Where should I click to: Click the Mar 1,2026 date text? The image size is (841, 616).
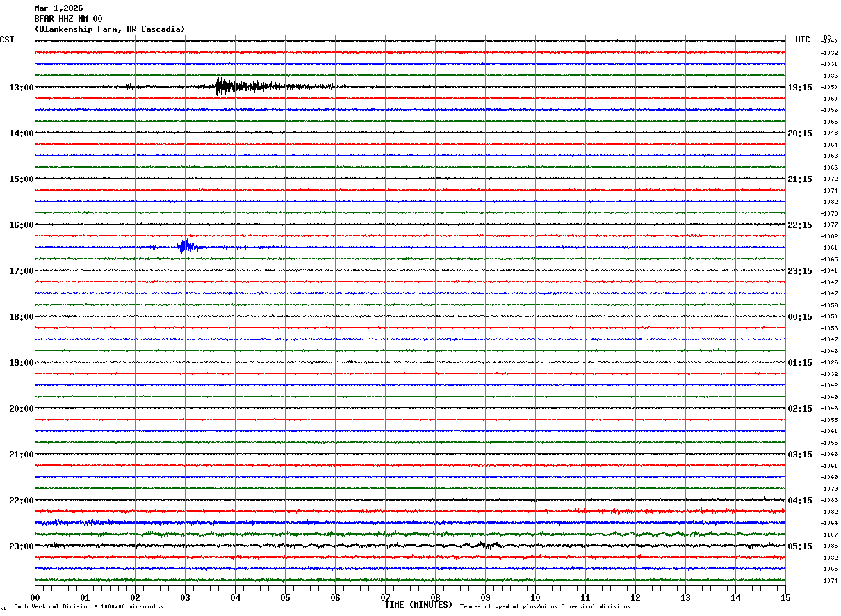[x=58, y=8]
